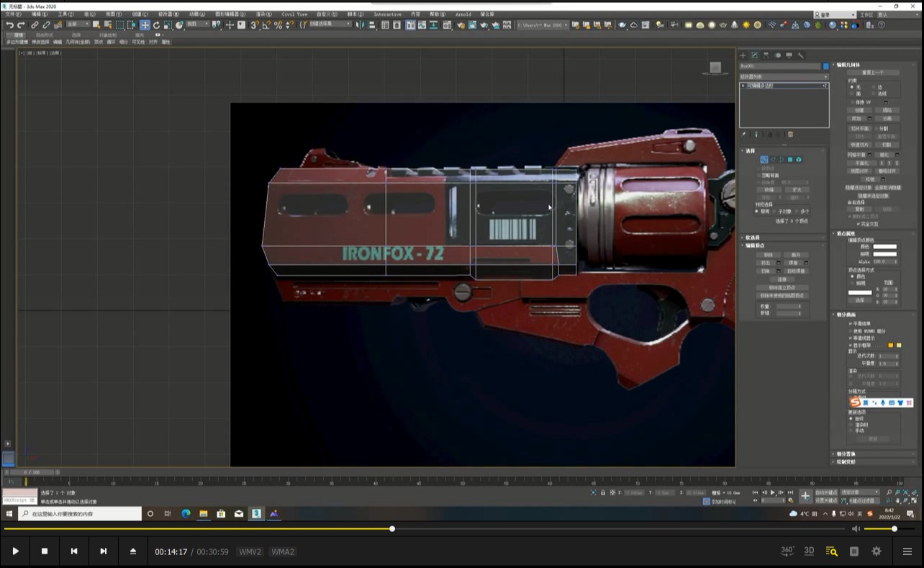Click the Box001 object name field
Viewport: 924px width, 568px height.
tap(780, 66)
